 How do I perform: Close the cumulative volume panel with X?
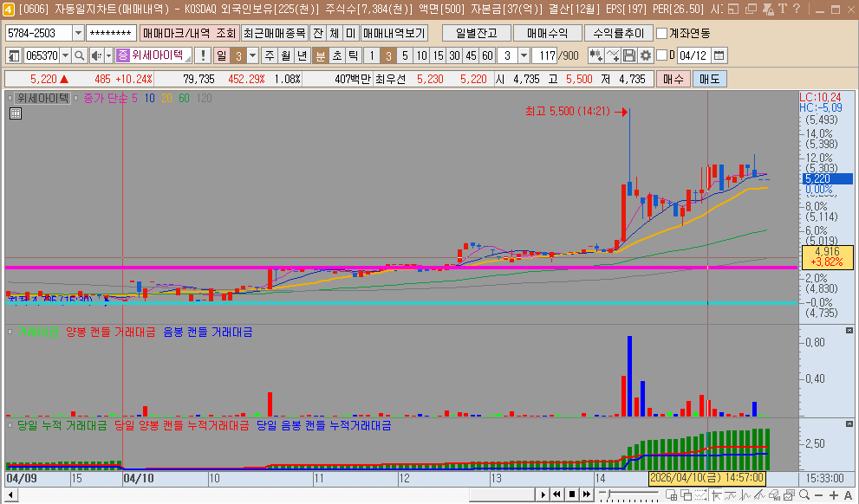(x=849, y=424)
